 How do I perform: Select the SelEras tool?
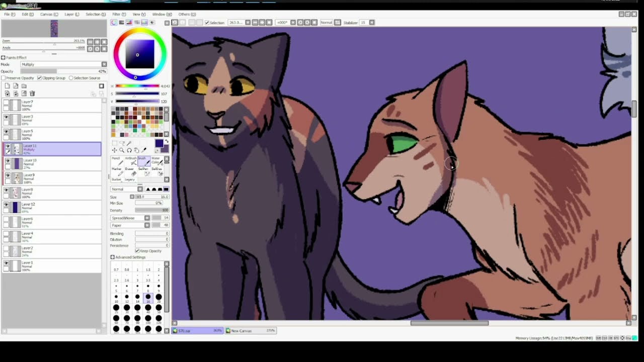[156, 171]
